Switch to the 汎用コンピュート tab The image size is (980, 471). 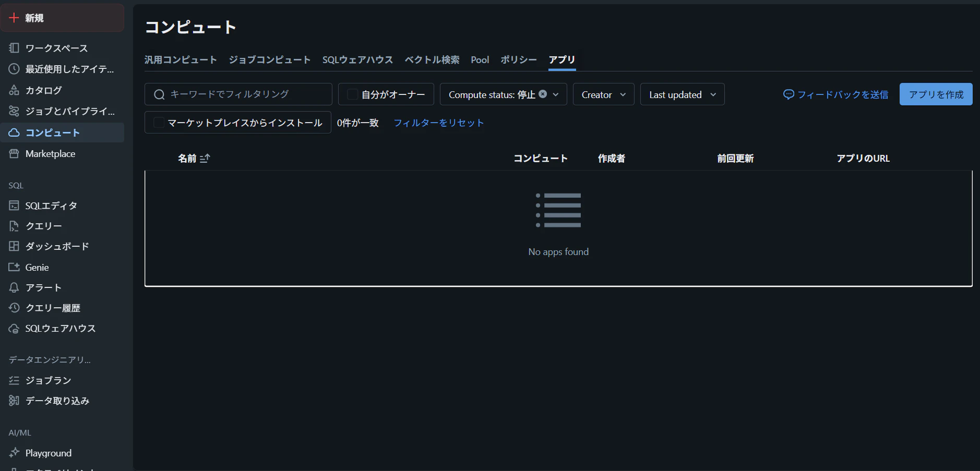coord(181,60)
